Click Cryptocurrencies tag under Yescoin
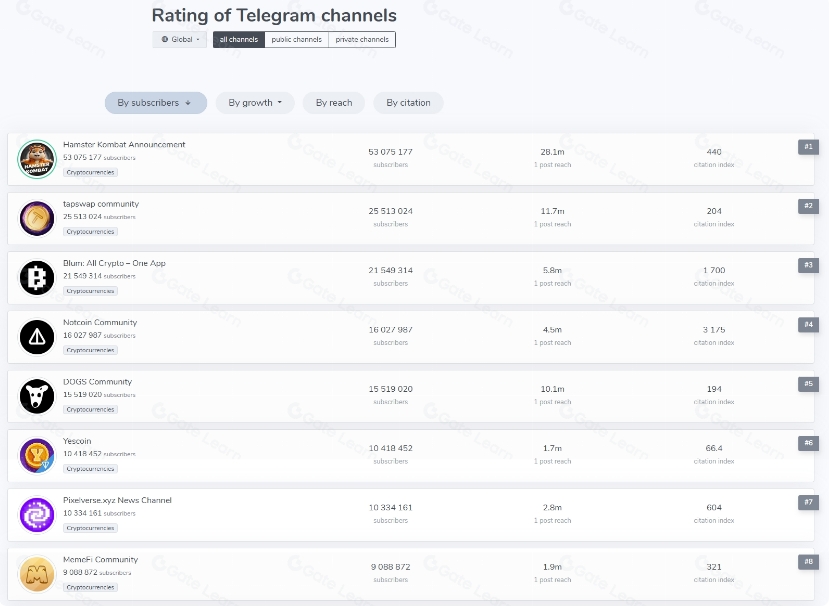Image resolution: width=829 pixels, height=606 pixels. point(90,469)
